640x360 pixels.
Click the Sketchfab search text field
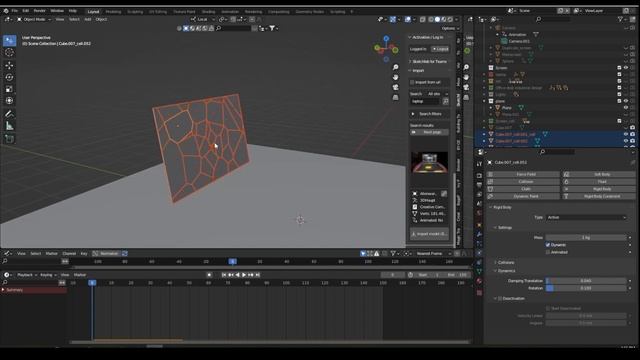(426, 101)
